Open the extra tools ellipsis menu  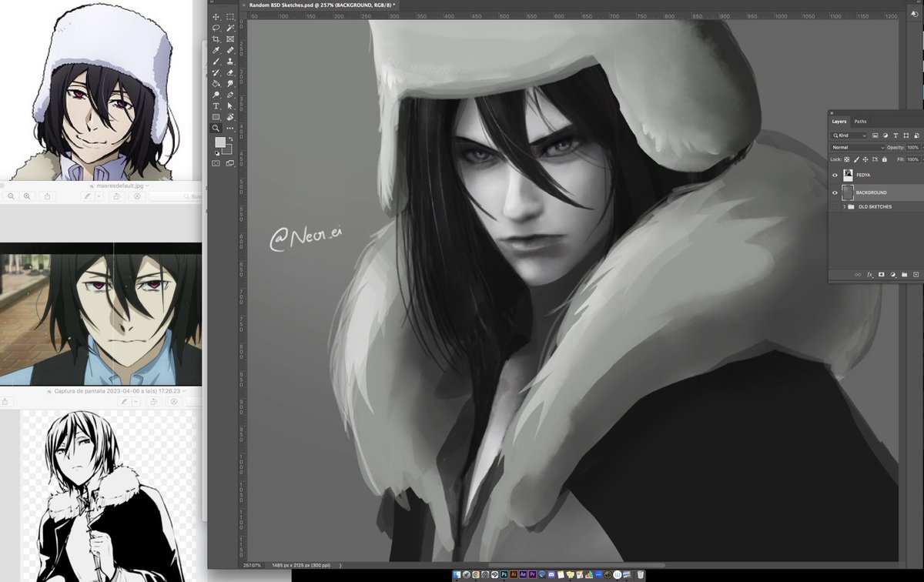[230, 129]
